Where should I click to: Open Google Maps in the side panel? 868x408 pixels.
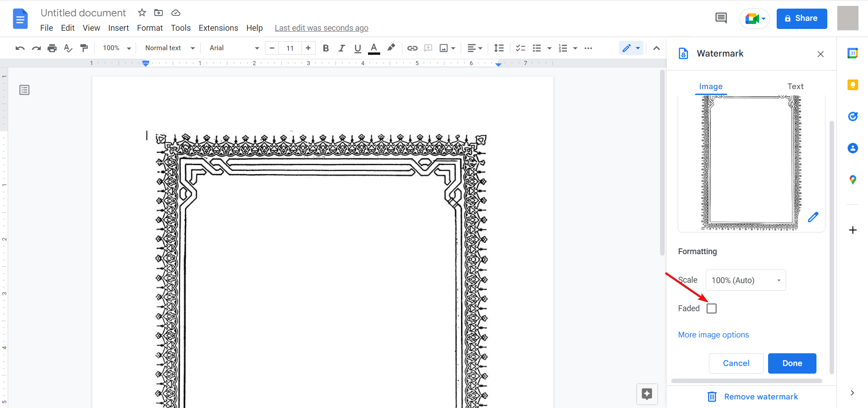coord(853,180)
